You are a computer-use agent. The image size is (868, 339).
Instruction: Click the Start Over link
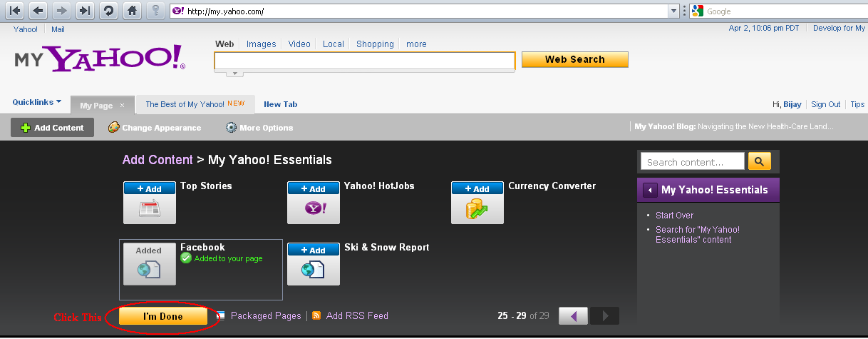click(x=674, y=215)
